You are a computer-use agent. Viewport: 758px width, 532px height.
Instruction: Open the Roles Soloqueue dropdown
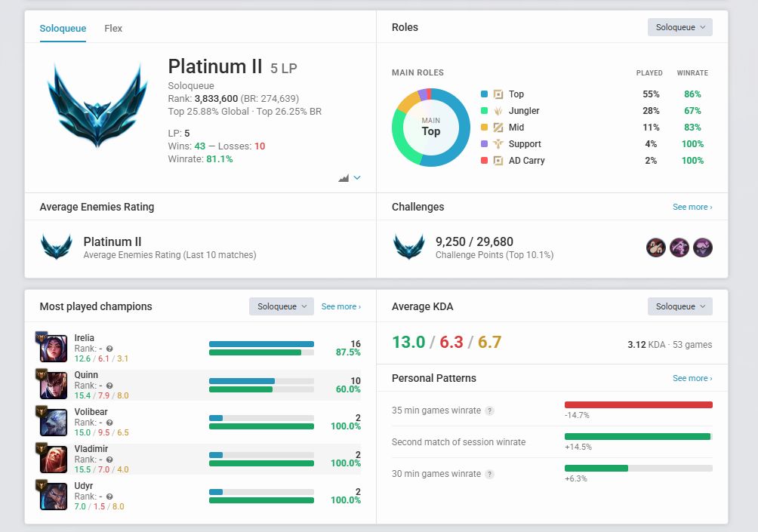[x=679, y=27]
